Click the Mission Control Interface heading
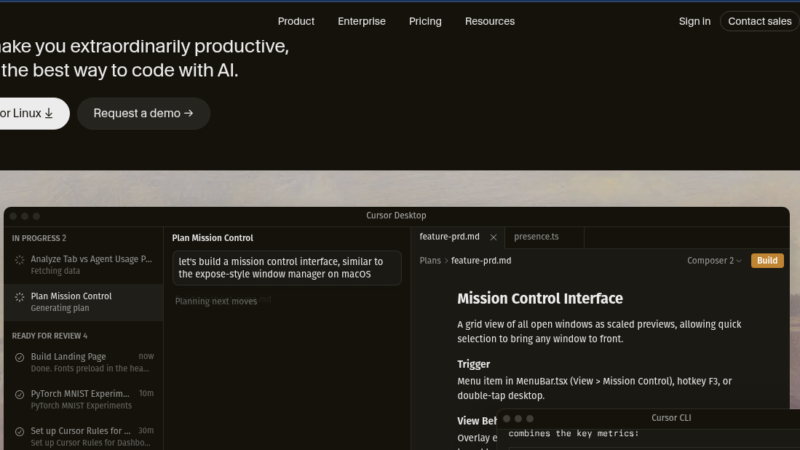This screenshot has height=450, width=800. click(x=540, y=298)
